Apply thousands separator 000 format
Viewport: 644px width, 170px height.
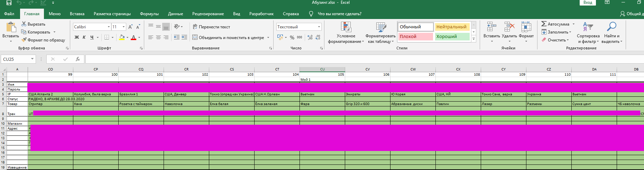click(x=300, y=37)
